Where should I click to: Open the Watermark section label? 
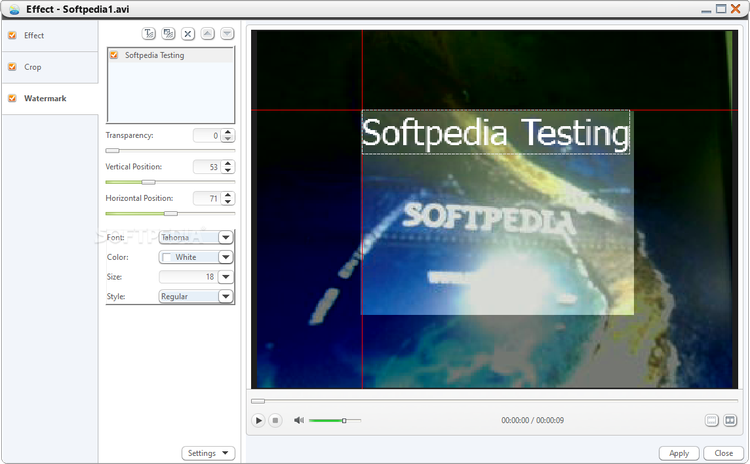[45, 98]
